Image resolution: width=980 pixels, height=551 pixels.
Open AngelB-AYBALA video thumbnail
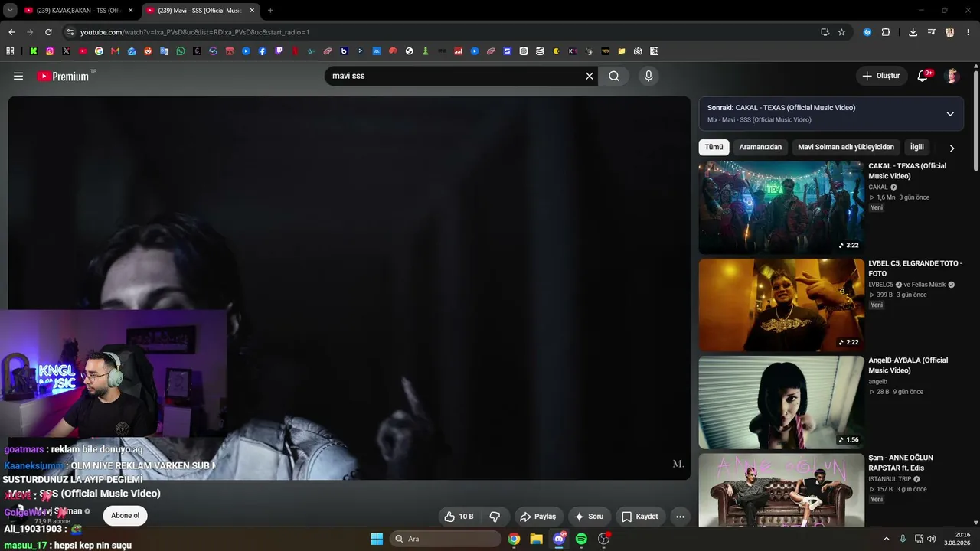coord(781,403)
